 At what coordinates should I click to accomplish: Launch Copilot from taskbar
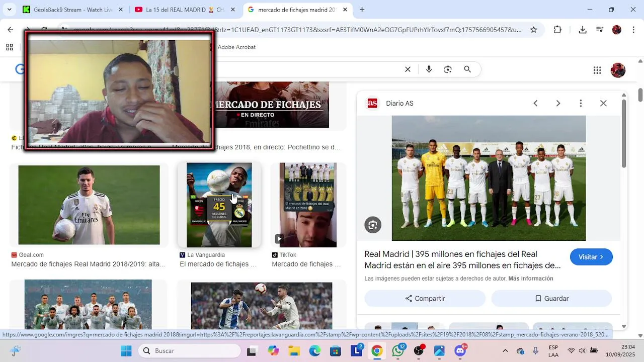[x=273, y=351]
